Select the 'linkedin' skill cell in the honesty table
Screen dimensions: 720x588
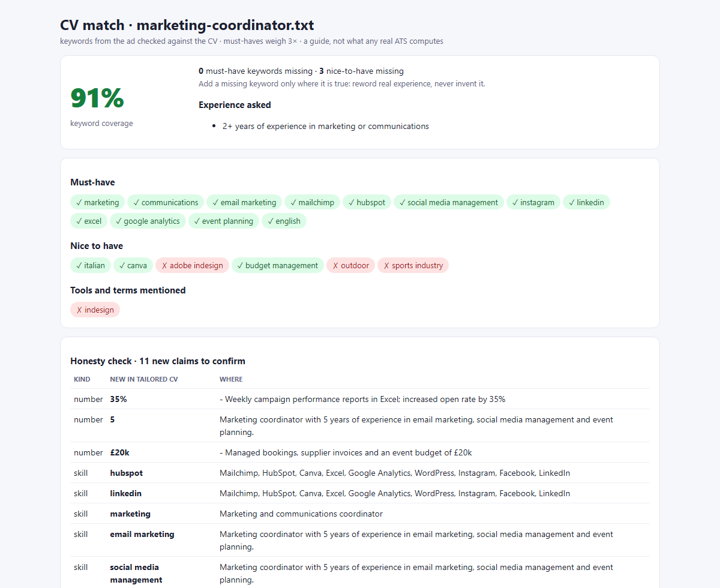pos(126,493)
